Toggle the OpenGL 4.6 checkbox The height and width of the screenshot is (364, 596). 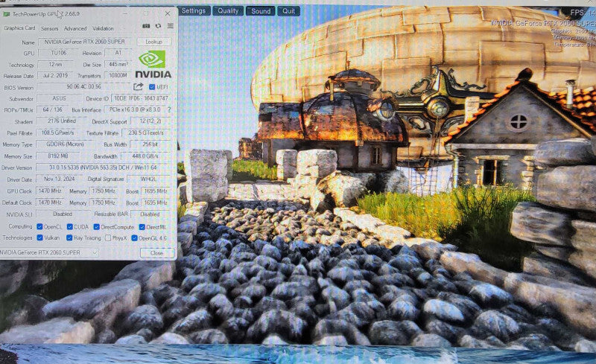tap(134, 238)
